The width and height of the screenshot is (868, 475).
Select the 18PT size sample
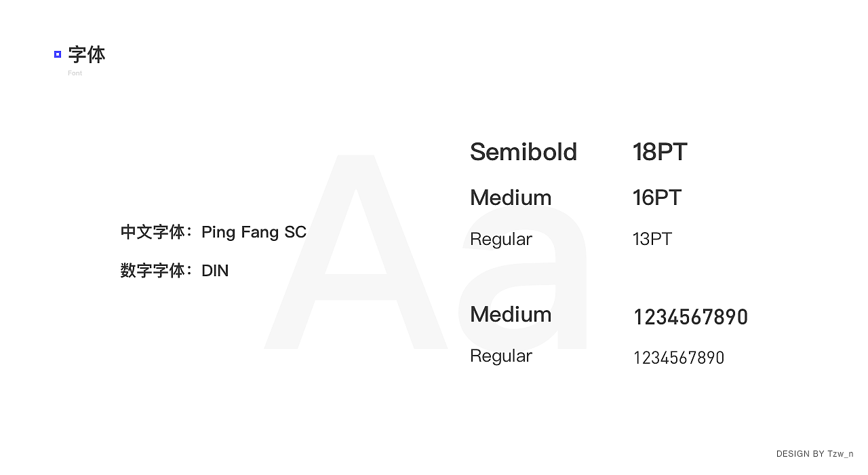click(x=660, y=151)
